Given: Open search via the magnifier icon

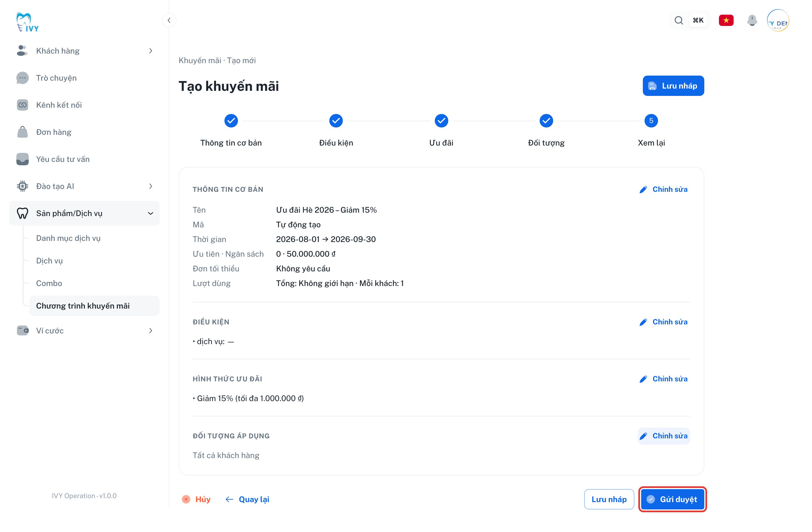Looking at the screenshot, I should (679, 20).
